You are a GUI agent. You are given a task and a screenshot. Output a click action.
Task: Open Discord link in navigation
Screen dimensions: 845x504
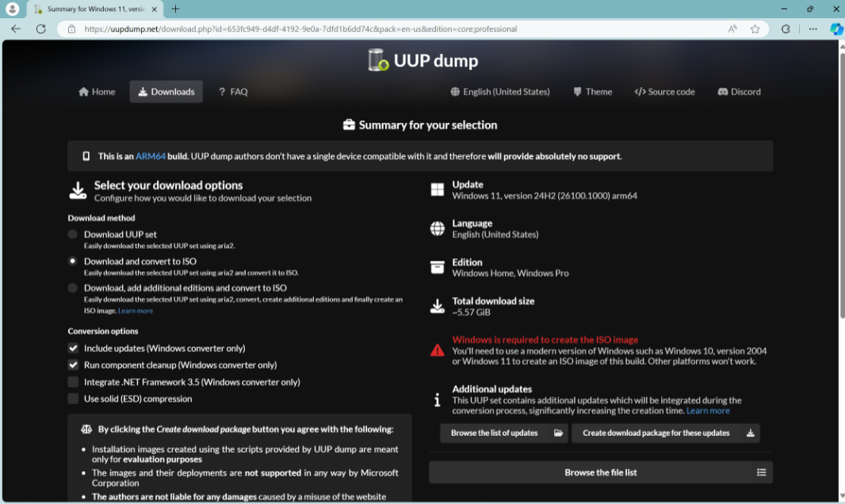(739, 92)
